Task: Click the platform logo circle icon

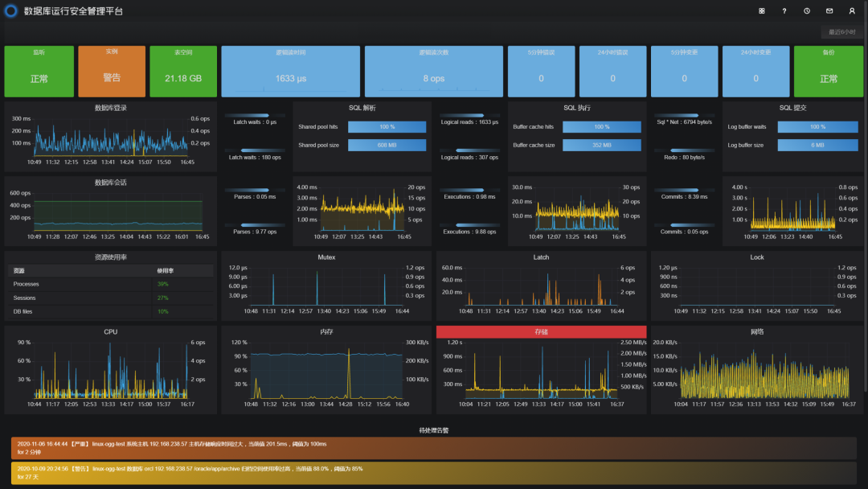Action: [x=10, y=11]
